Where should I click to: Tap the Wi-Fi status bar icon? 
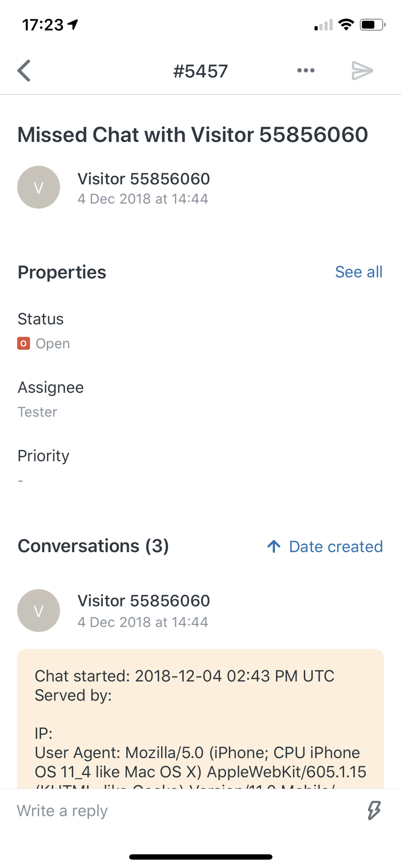click(x=346, y=25)
